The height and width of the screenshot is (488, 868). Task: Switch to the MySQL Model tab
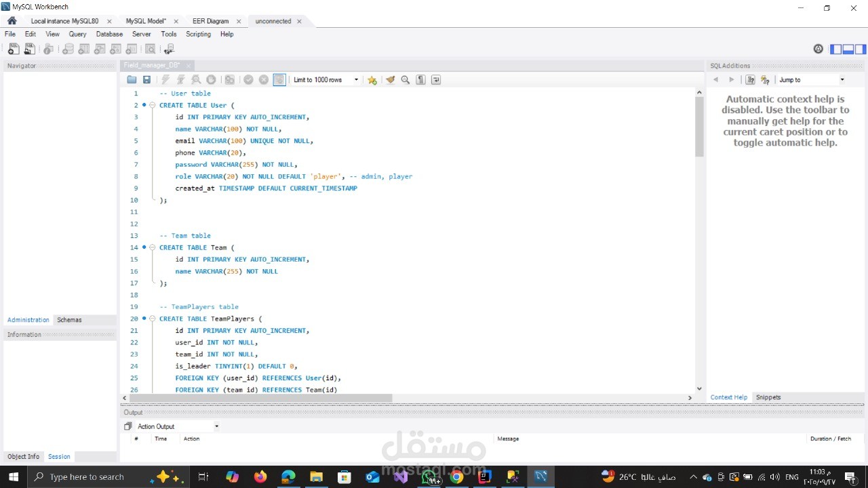tap(146, 21)
